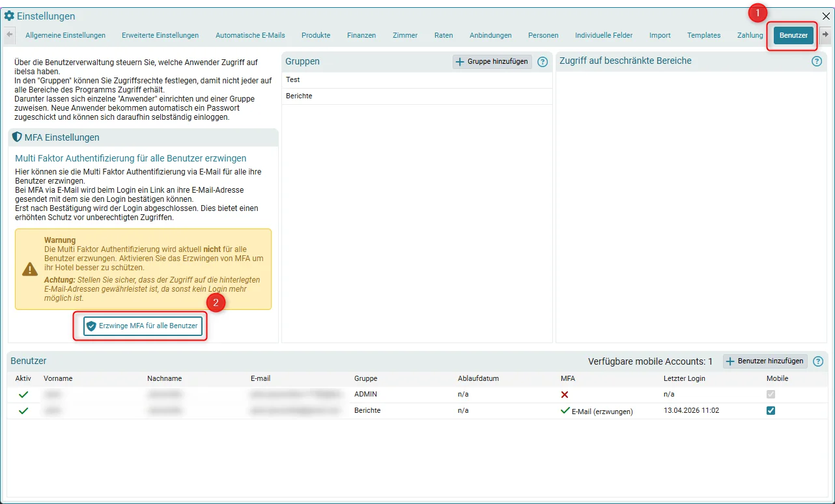Click the Gruppe column header
The height and width of the screenshot is (504, 835).
click(x=365, y=378)
